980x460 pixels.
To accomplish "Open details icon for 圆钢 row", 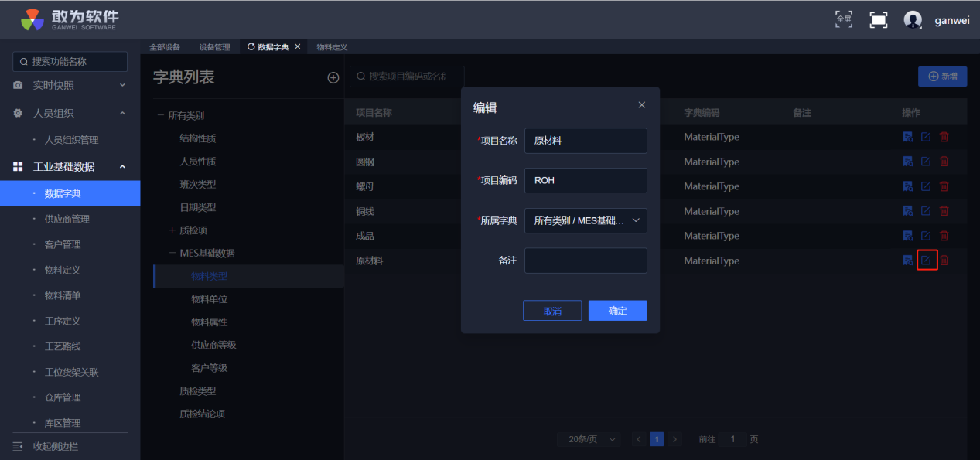I will 908,162.
